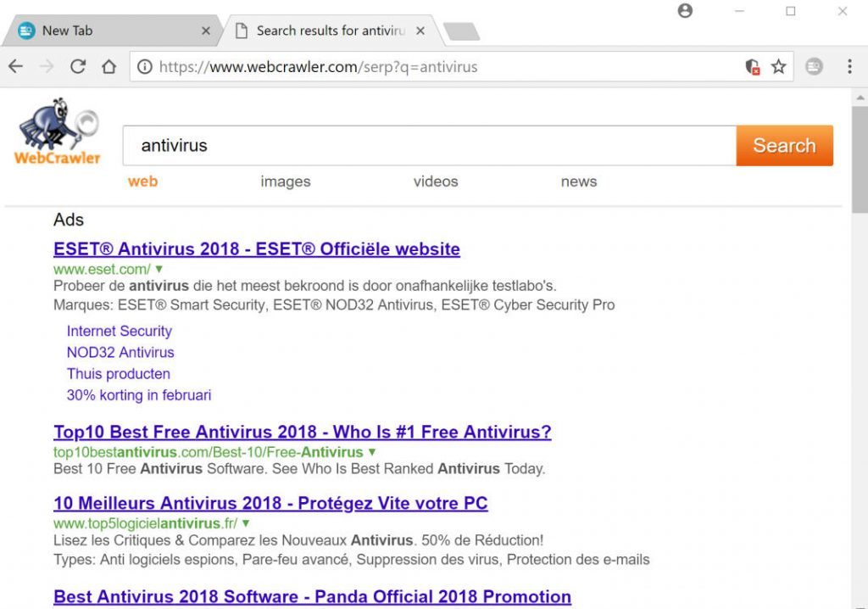Click the extension icon beside the star
This screenshot has width=868, height=609.
pos(813,66)
